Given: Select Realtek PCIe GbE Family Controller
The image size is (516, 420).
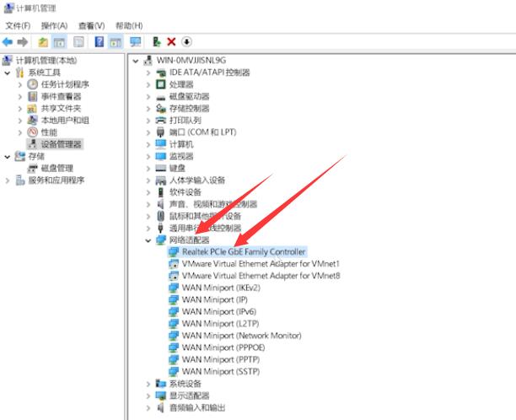Looking at the screenshot, I should (244, 252).
